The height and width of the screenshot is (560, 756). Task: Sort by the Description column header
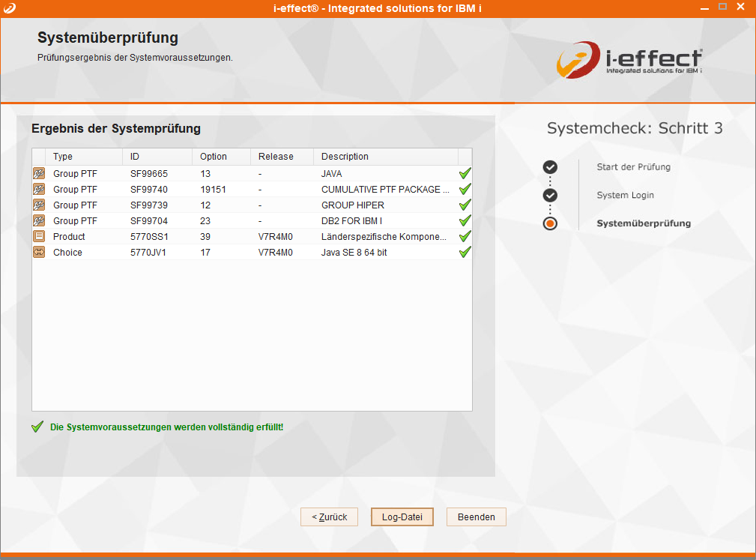[x=345, y=157]
